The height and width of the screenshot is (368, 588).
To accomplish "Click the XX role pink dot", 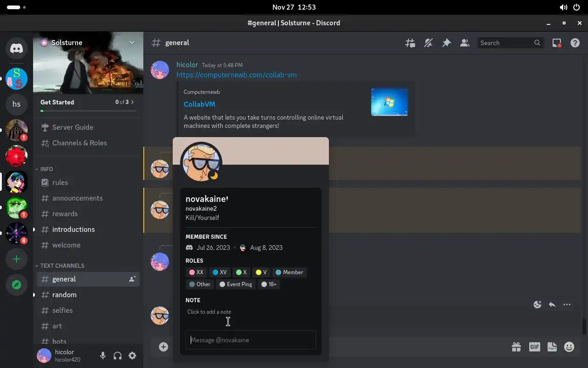I will 192,272.
